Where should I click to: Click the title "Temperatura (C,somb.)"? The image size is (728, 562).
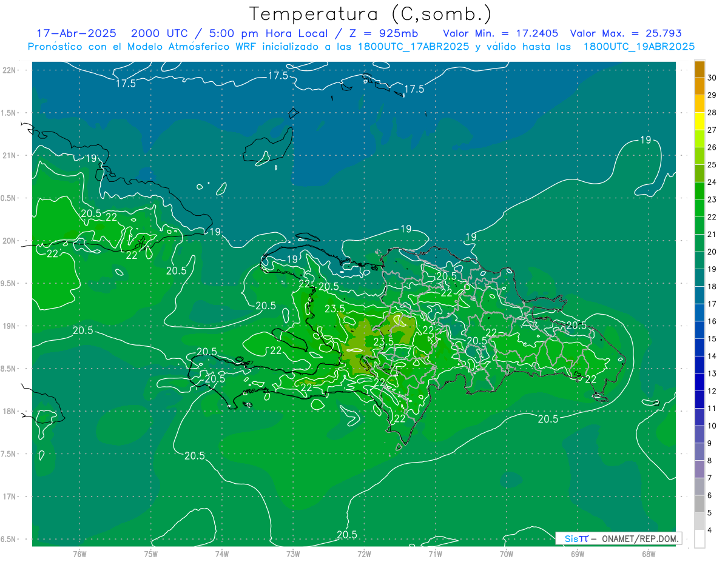point(370,14)
